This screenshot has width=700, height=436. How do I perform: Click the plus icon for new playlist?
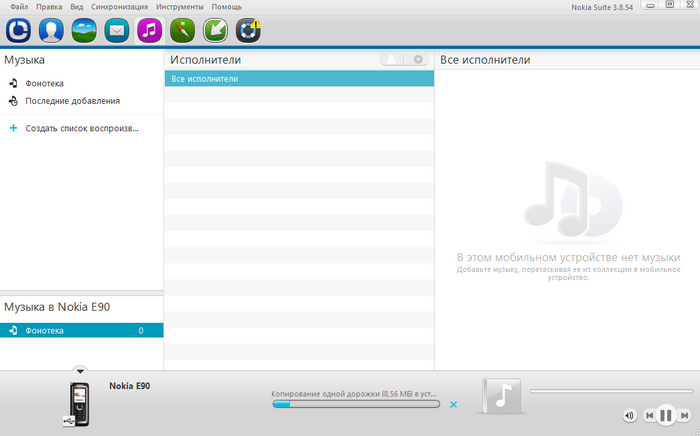[13, 128]
